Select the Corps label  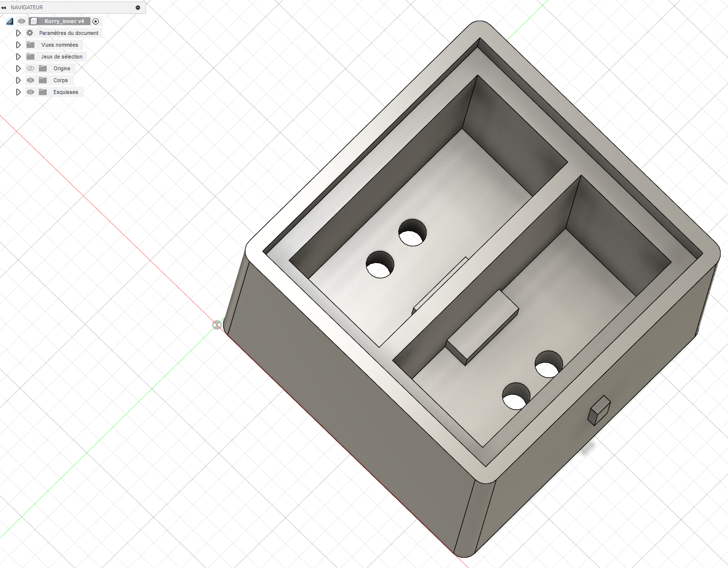[60, 80]
